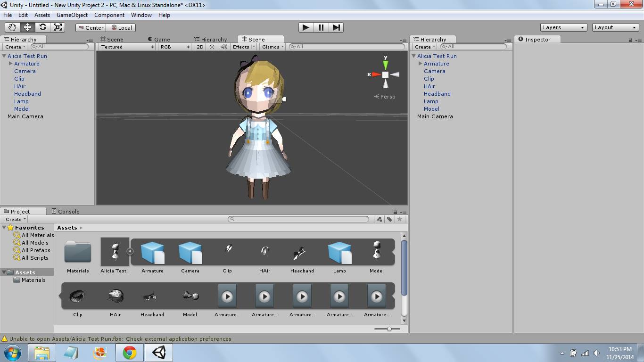The height and width of the screenshot is (362, 644).
Task: Click save search star icon
Action: pos(399,219)
